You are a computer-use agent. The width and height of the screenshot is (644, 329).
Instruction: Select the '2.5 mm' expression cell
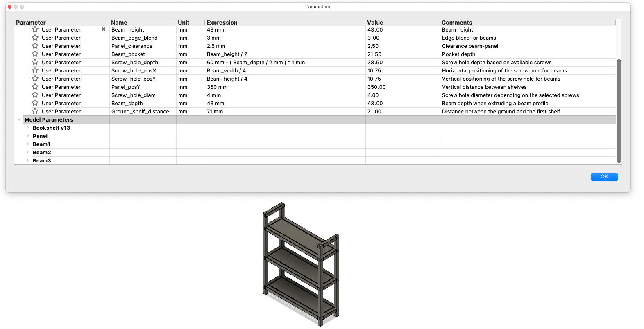(x=285, y=46)
